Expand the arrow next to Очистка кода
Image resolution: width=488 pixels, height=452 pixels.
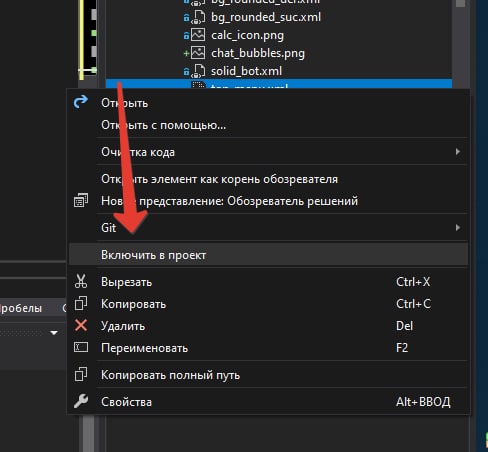coord(458,152)
